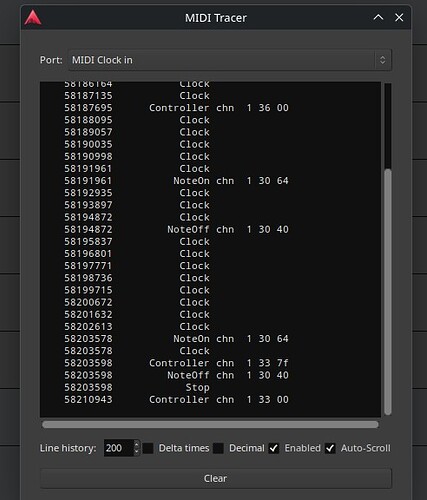Image resolution: width=427 pixels, height=500 pixels.
Task: Uncheck the Enabled checkbox
Action: [x=274, y=448]
